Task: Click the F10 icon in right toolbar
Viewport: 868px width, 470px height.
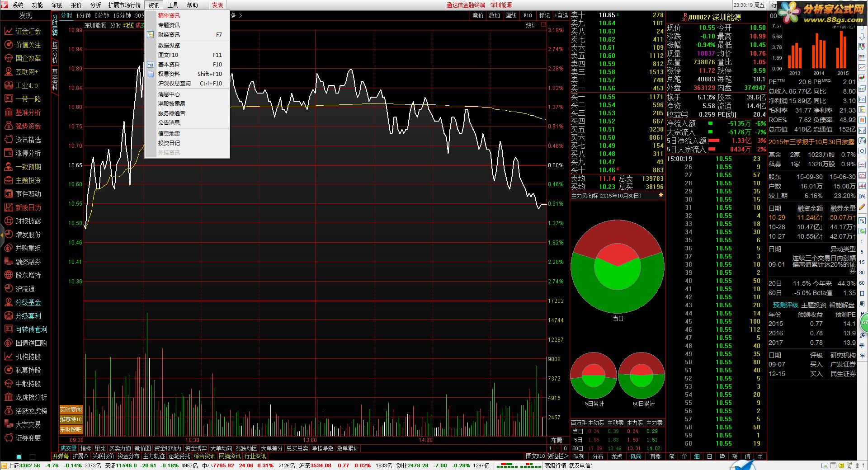Action: (x=862, y=99)
